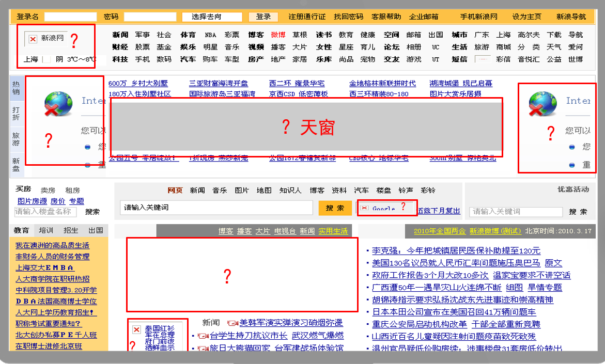The width and height of the screenshot is (605, 364).
Task: Click the main 请输入关键词 search box
Action: 216,208
